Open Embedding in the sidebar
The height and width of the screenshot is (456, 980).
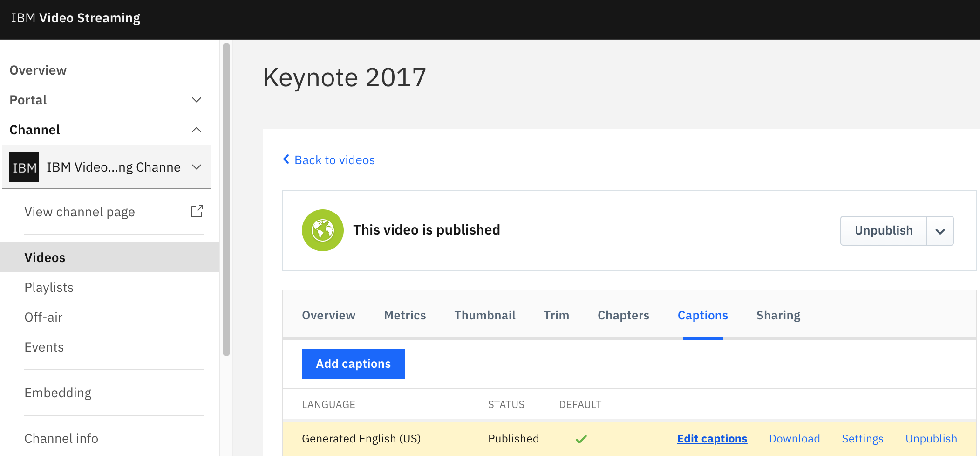58,393
